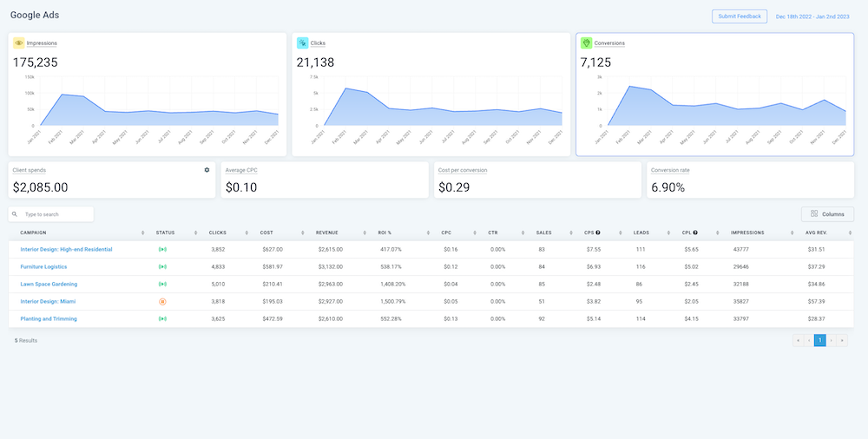Select the Clicks total 21,138

point(316,62)
